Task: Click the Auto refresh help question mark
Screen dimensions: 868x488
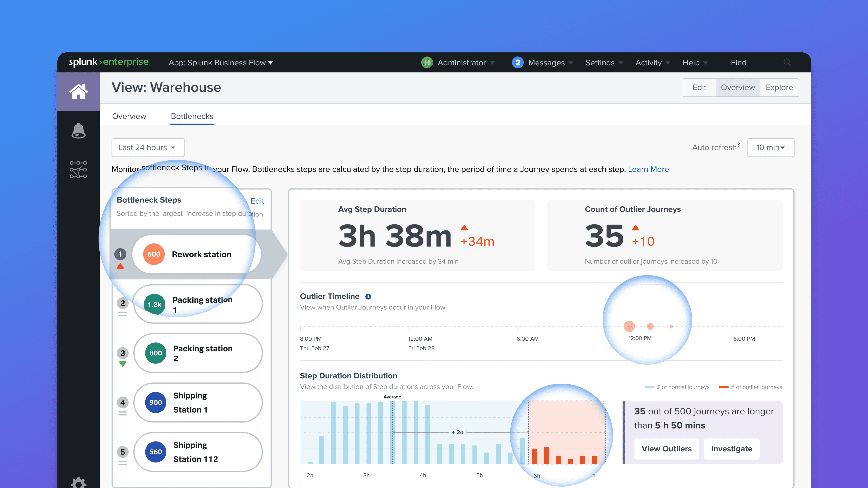Action: 738,144
